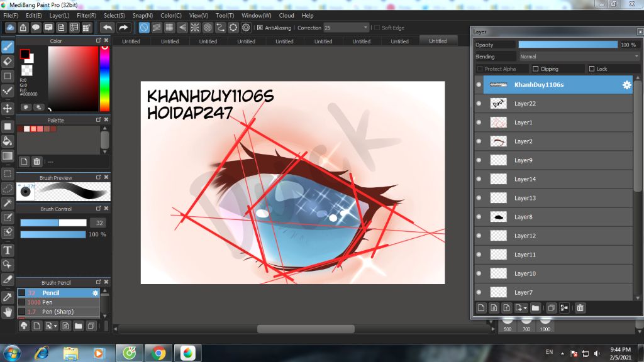The image size is (644, 362).
Task: Click the taskbar volume icon
Action: tap(597, 353)
